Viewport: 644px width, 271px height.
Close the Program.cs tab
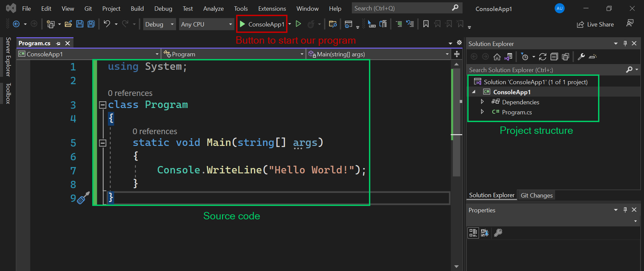point(67,43)
